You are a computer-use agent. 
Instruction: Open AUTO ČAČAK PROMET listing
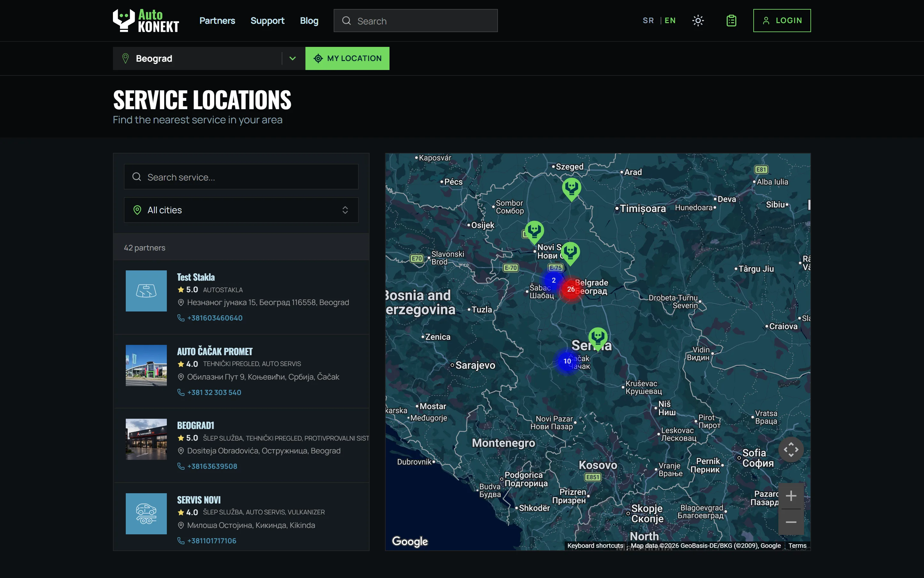click(x=215, y=351)
